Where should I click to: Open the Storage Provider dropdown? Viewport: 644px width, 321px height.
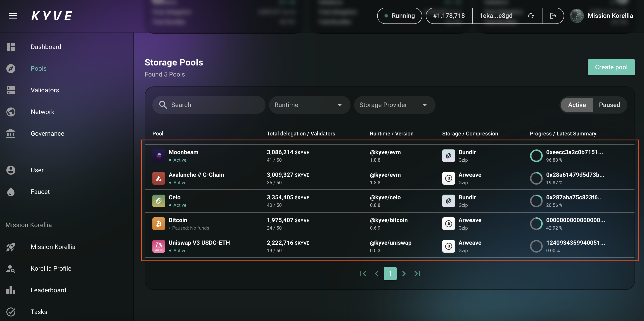(x=394, y=105)
